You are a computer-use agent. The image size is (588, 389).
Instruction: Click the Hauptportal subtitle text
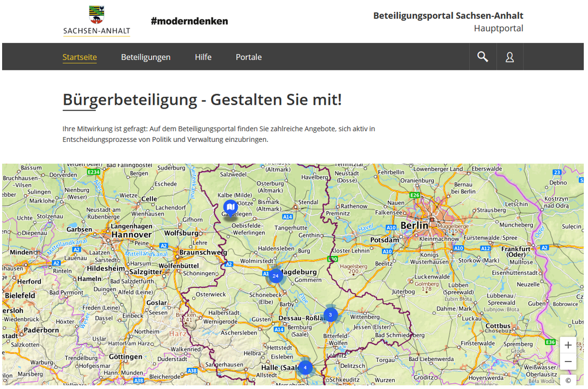[498, 28]
